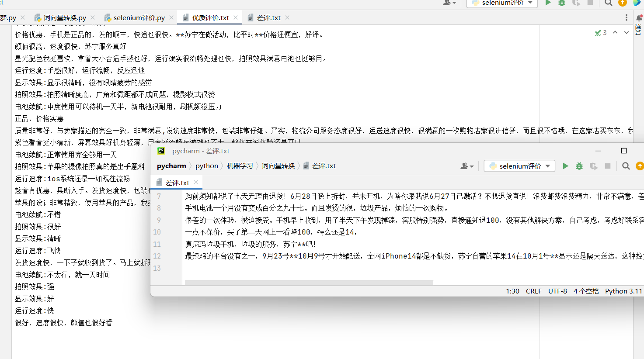Viewport: 644px width, 359px height.
Task: Close the selenium评价.py tab
Action: point(171,17)
